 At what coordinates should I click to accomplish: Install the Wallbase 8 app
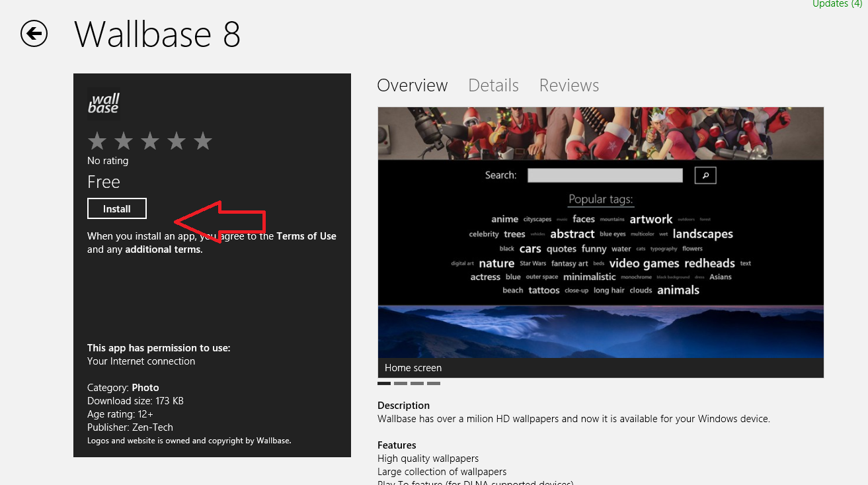point(117,208)
